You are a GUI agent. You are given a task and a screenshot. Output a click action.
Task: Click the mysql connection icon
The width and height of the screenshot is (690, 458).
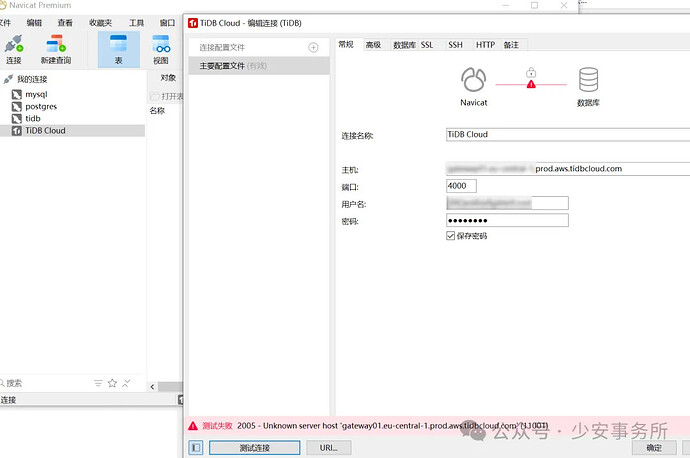[17, 94]
